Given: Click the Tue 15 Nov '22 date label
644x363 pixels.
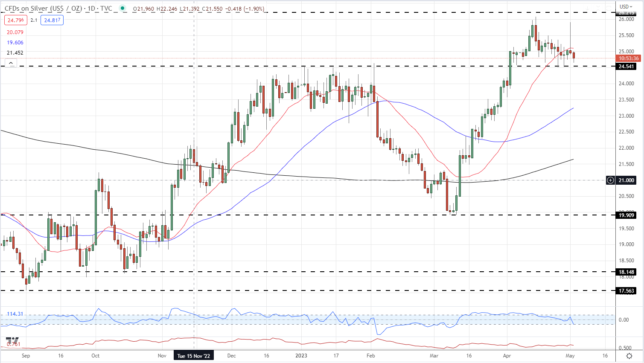Looking at the screenshot, I should (194, 356).
